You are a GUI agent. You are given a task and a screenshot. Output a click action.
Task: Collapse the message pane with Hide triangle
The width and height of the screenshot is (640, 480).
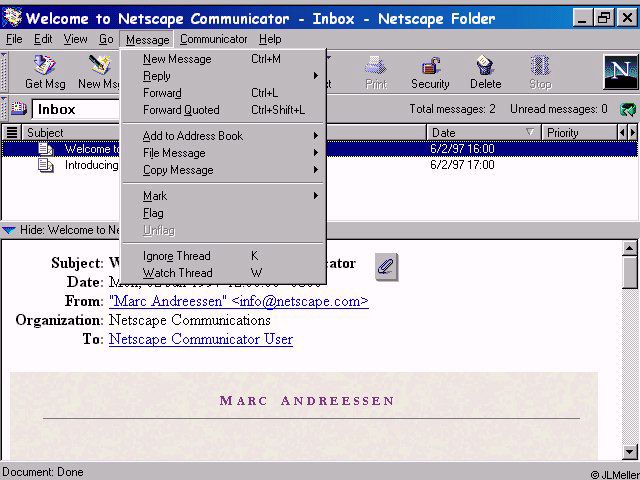[x=9, y=230]
